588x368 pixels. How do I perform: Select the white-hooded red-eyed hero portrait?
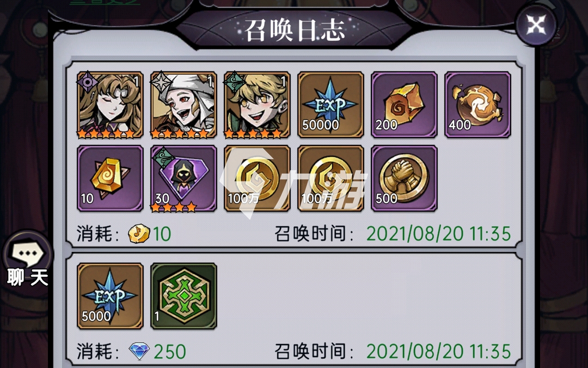(183, 105)
